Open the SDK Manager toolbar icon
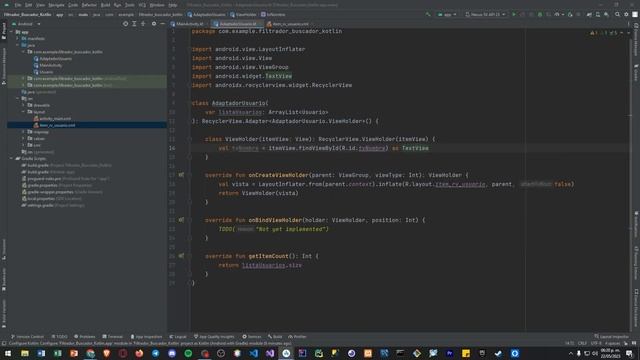The height and width of the screenshot is (360, 640). pos(607,14)
